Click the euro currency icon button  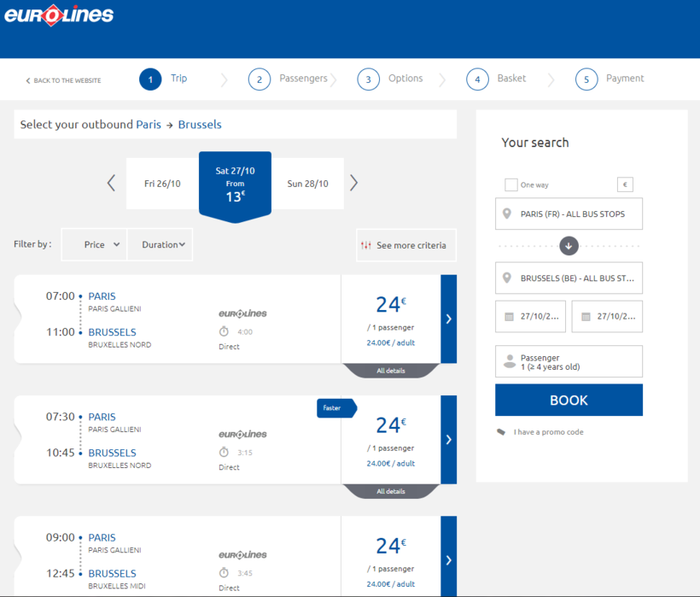point(625,184)
